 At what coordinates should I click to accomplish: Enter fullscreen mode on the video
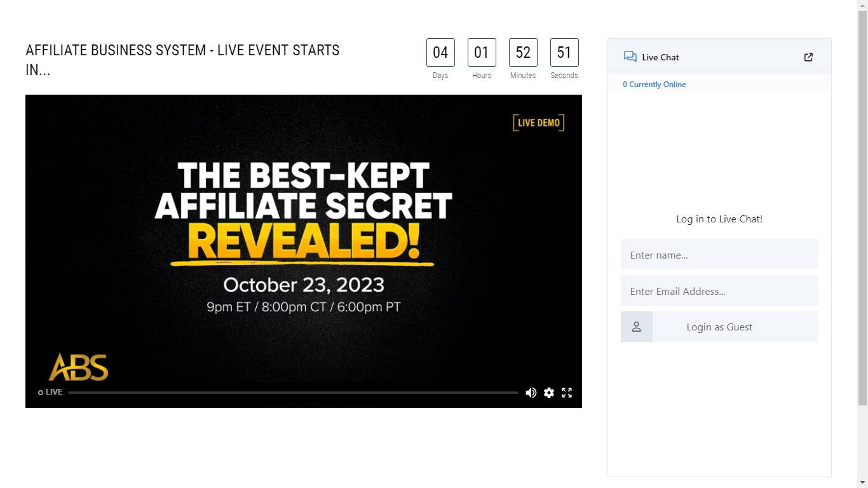click(567, 393)
